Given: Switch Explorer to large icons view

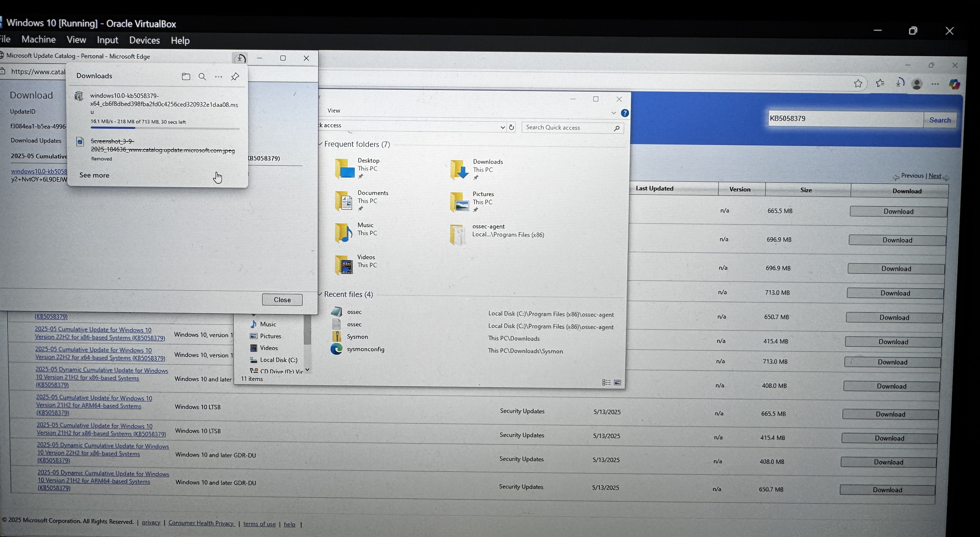Looking at the screenshot, I should [617, 382].
